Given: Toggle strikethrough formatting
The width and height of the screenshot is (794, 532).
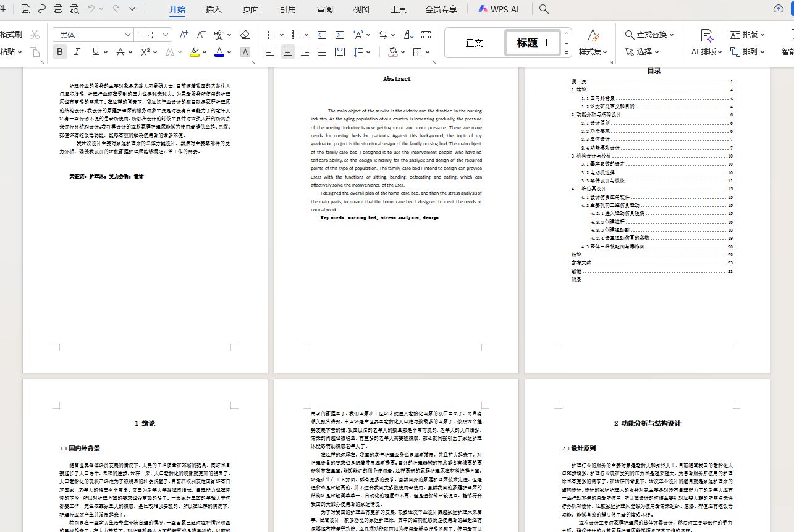Looking at the screenshot, I should 120,52.
